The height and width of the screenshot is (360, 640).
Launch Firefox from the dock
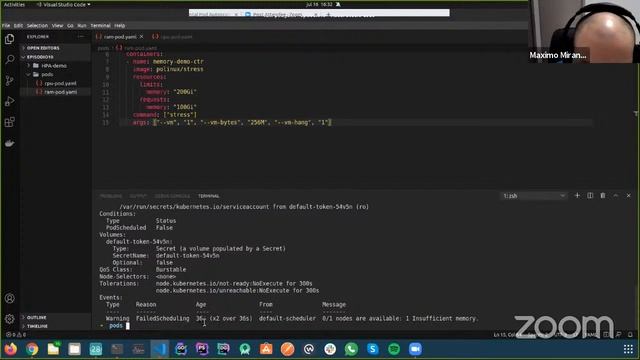(x=11, y=349)
